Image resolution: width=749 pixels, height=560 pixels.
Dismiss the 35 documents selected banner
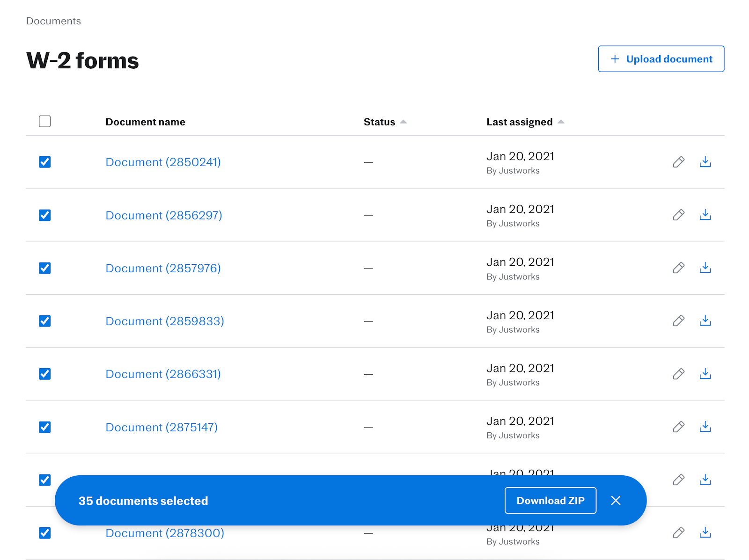point(616,500)
